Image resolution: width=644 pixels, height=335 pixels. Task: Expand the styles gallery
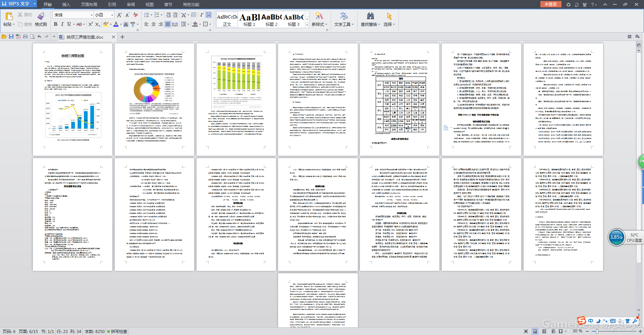[307, 26]
